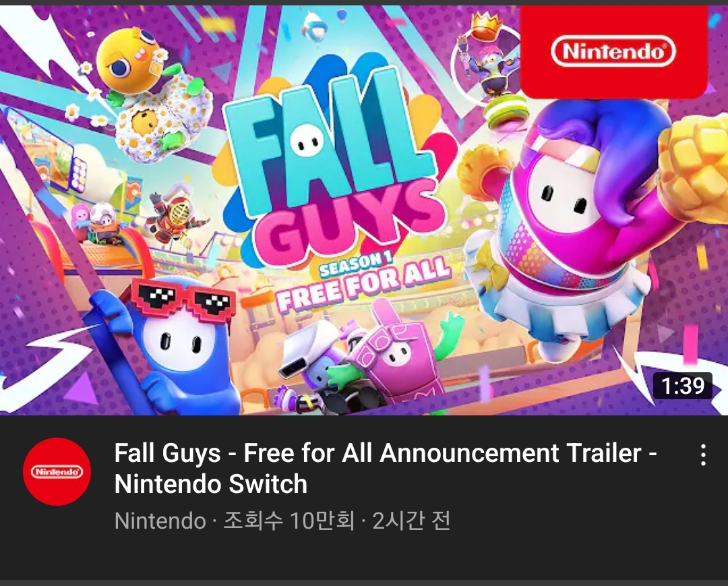The width and height of the screenshot is (728, 586).
Task: Click "Nintendo Switch" on title's second line
Action: click(211, 484)
